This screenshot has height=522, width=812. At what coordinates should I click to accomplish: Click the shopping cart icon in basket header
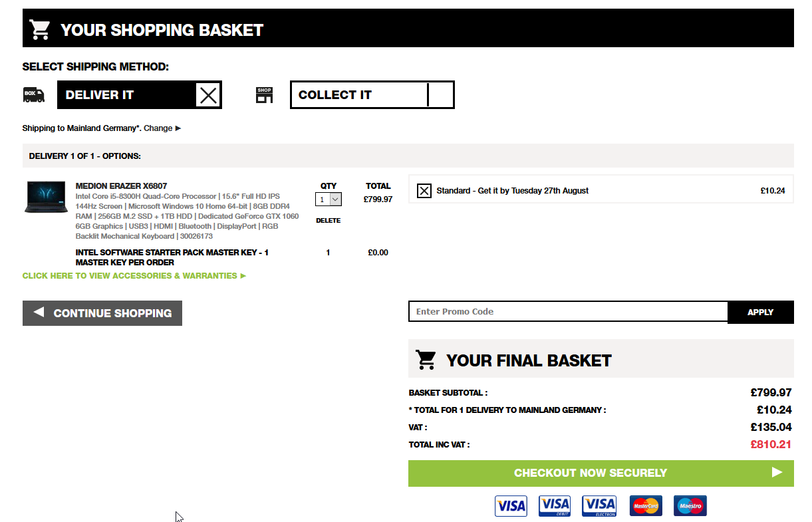tap(40, 29)
